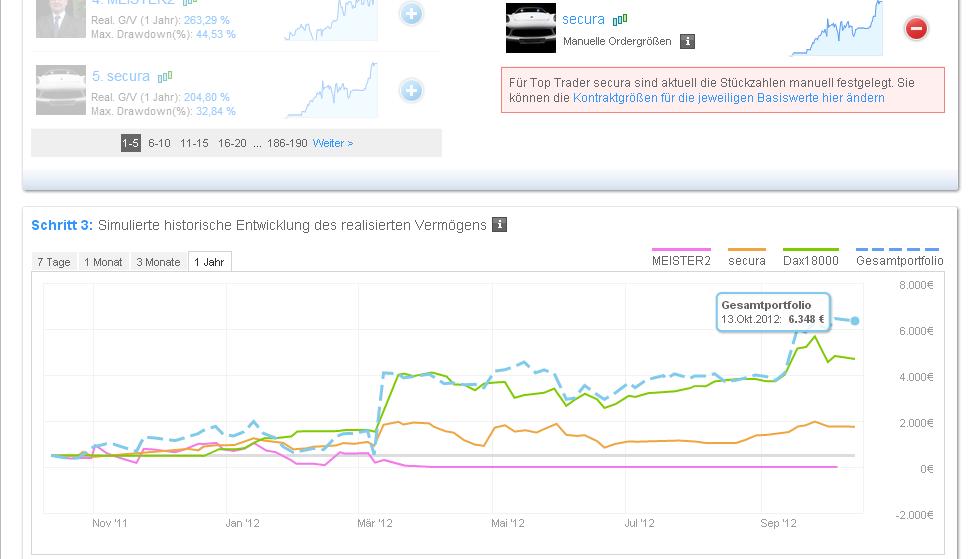Click the 5. secura car avatar in list
This screenshot has width=971, height=559.
coord(60,90)
